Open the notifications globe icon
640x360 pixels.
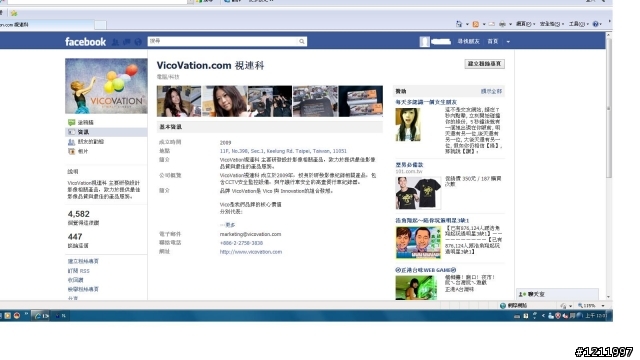138,42
